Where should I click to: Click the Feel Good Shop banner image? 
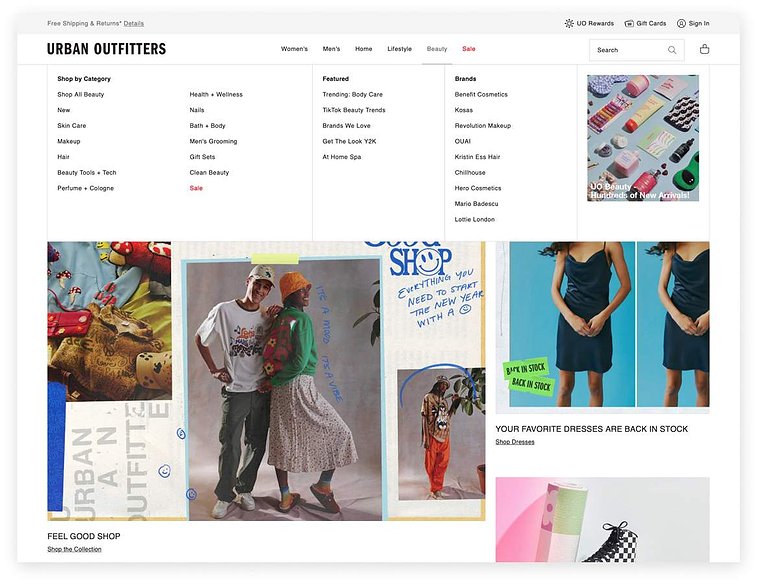tap(266, 381)
